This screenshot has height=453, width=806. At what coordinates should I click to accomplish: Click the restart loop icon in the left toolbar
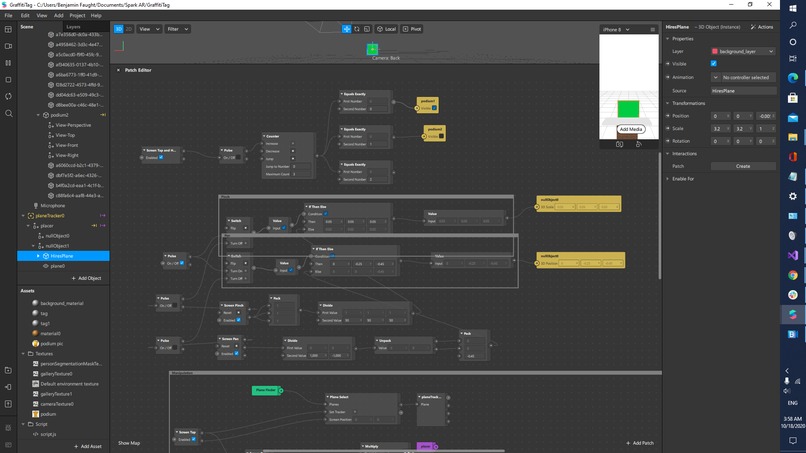8,96
